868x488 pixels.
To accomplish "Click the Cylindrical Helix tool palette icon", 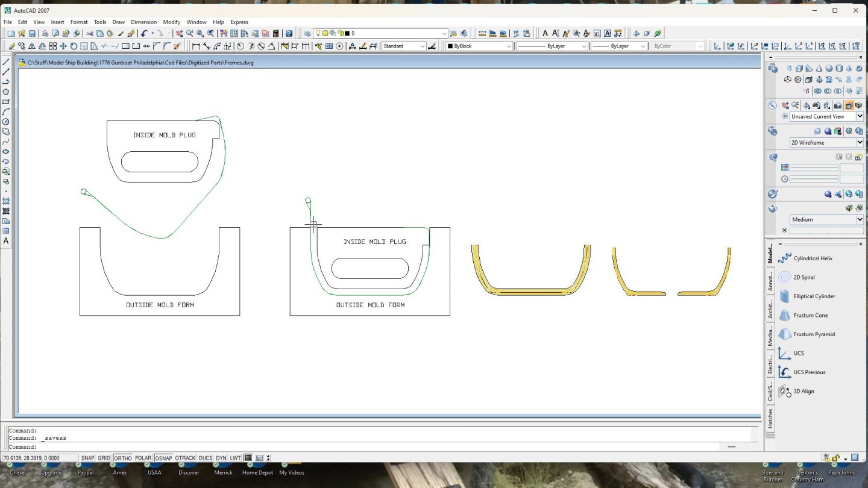I will pos(784,258).
